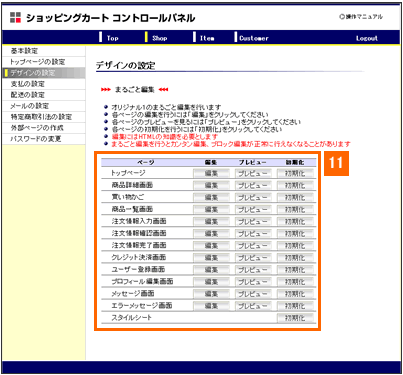Click 初期化 for メッセージ画面
This screenshot has width=403, height=375.
(x=295, y=294)
